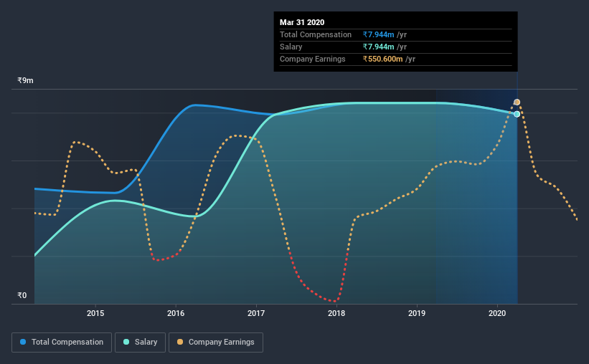This screenshot has height=364, width=589.
Task: Click the 2017 x-axis label
Action: pyautogui.click(x=256, y=313)
